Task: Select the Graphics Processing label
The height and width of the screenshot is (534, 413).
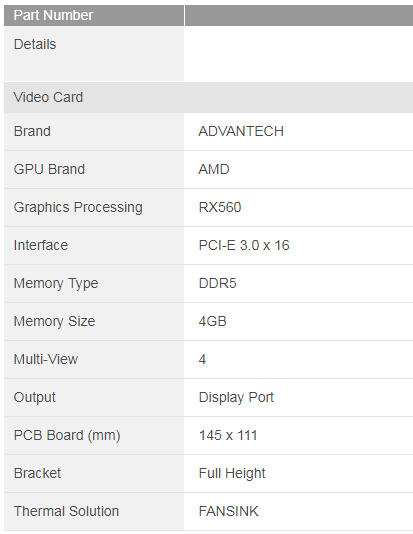Action: pos(78,207)
